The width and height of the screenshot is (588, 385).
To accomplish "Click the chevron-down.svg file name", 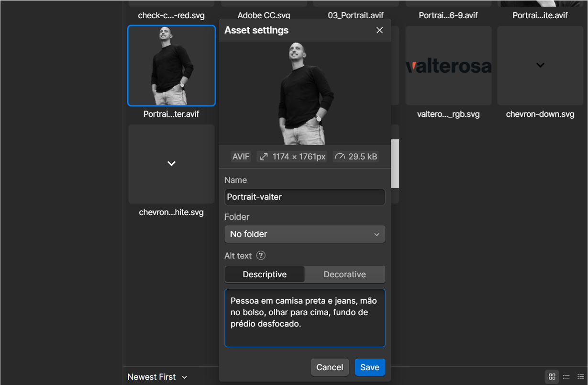I will pyautogui.click(x=540, y=114).
